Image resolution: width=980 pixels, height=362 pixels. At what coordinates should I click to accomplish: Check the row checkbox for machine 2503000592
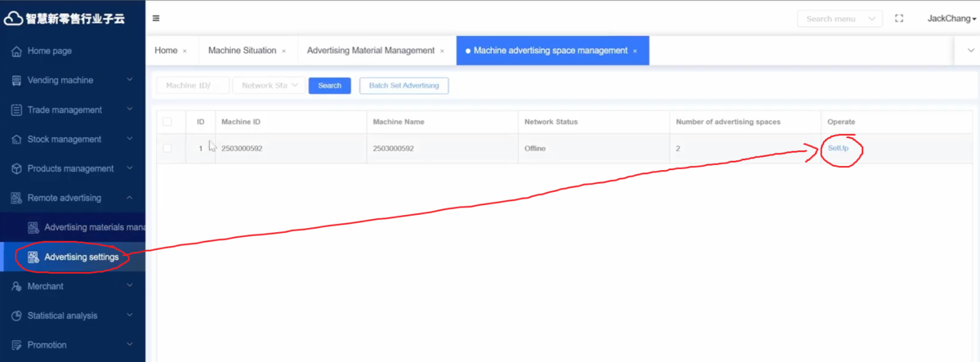click(167, 149)
